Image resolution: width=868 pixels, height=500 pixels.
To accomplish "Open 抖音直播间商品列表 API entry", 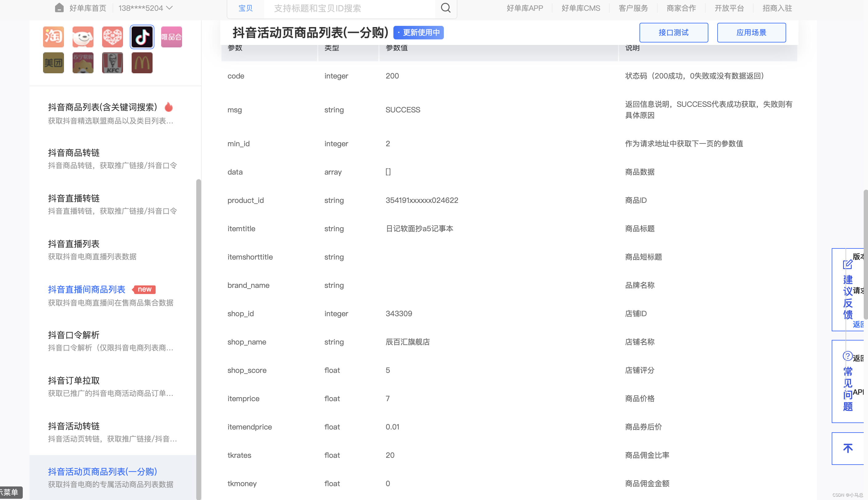I will [86, 289].
